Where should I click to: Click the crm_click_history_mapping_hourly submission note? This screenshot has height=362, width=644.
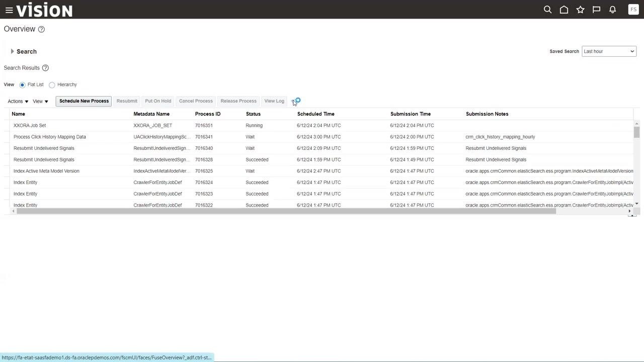click(500, 137)
